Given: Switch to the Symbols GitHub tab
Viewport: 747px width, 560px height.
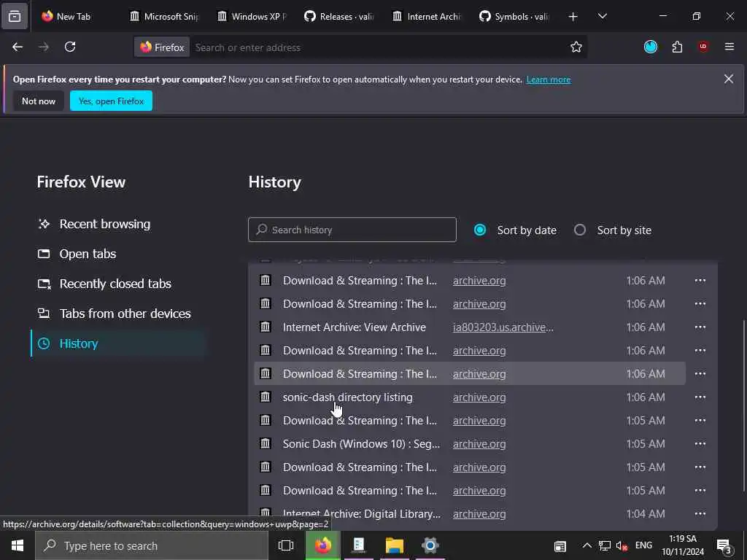Looking at the screenshot, I should point(515,17).
